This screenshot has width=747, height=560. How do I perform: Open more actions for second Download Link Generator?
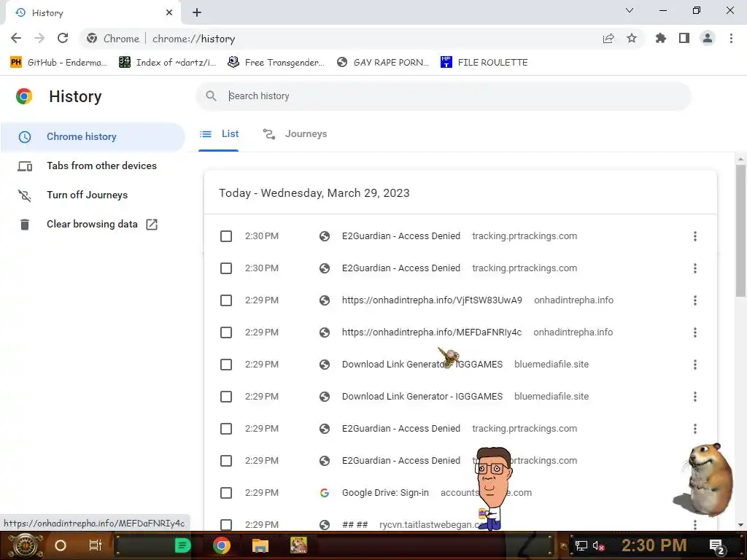pos(695,397)
